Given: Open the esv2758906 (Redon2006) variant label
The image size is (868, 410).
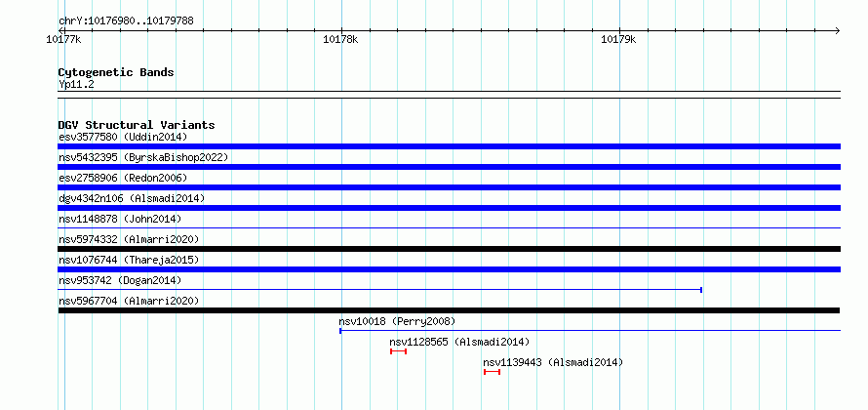Looking at the screenshot, I should (123, 178).
